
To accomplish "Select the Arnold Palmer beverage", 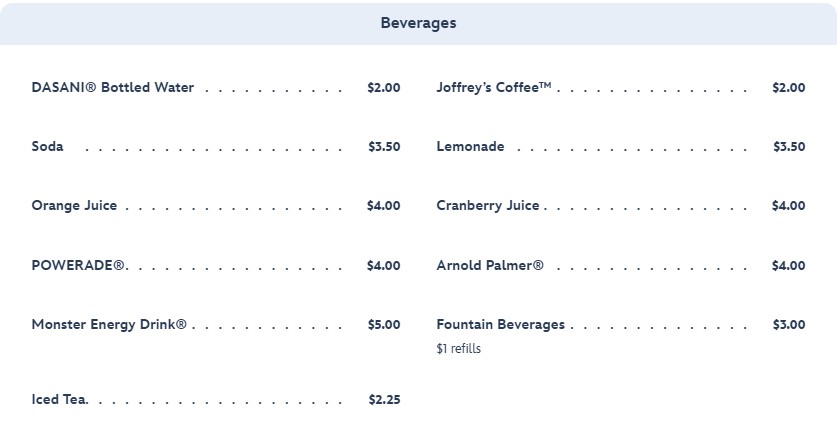I will [x=490, y=266].
